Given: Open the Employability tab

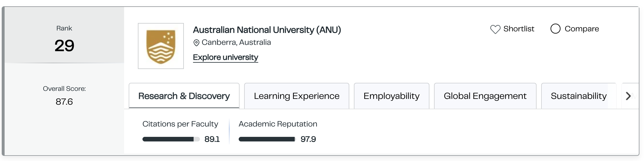Looking at the screenshot, I should coord(392,96).
